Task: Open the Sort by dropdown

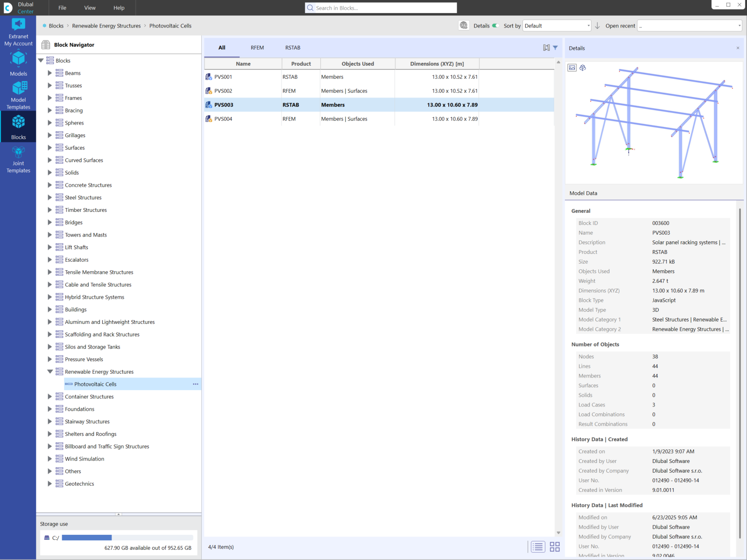Action: pyautogui.click(x=557, y=26)
